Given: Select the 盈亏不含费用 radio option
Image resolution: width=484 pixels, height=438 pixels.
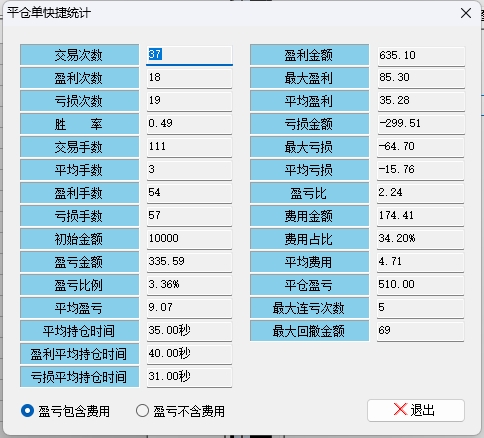Looking at the screenshot, I should point(180,411).
